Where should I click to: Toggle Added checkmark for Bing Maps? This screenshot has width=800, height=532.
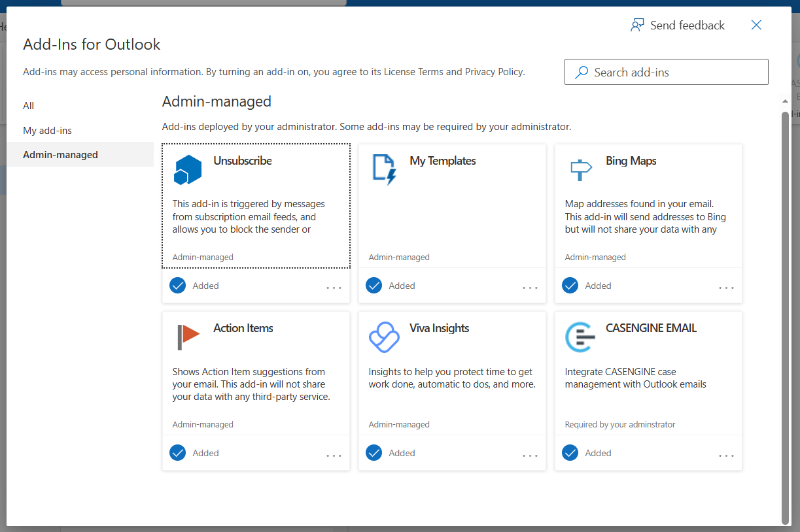(x=570, y=286)
